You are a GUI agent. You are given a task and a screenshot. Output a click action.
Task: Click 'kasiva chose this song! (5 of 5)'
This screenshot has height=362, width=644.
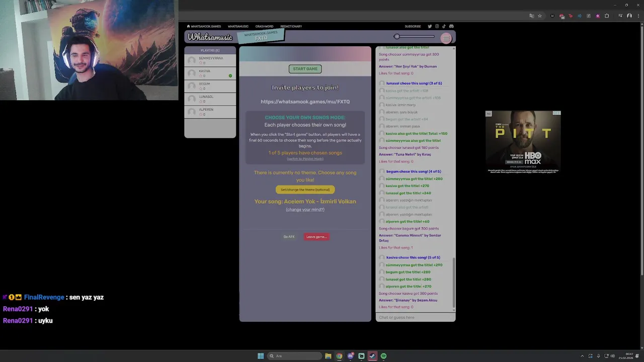point(413,257)
